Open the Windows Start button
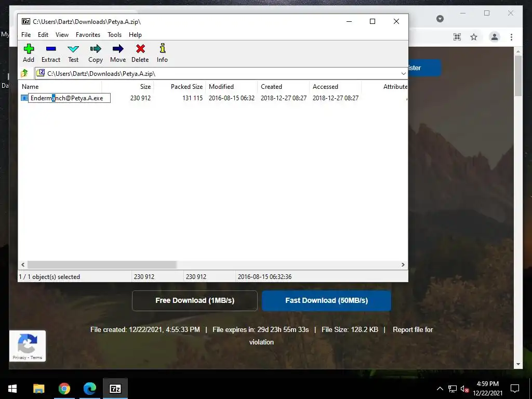The height and width of the screenshot is (399, 532). click(12, 389)
